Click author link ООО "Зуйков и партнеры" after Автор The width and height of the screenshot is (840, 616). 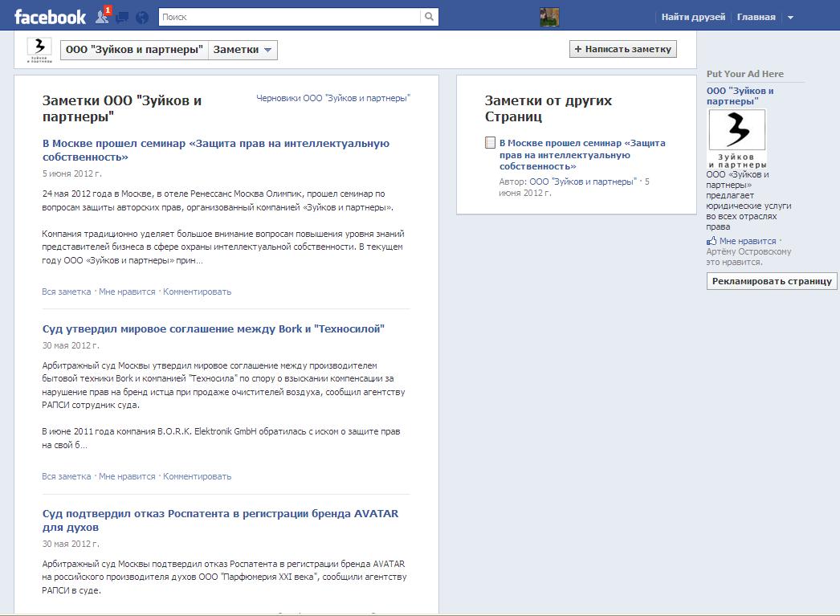tap(583, 182)
